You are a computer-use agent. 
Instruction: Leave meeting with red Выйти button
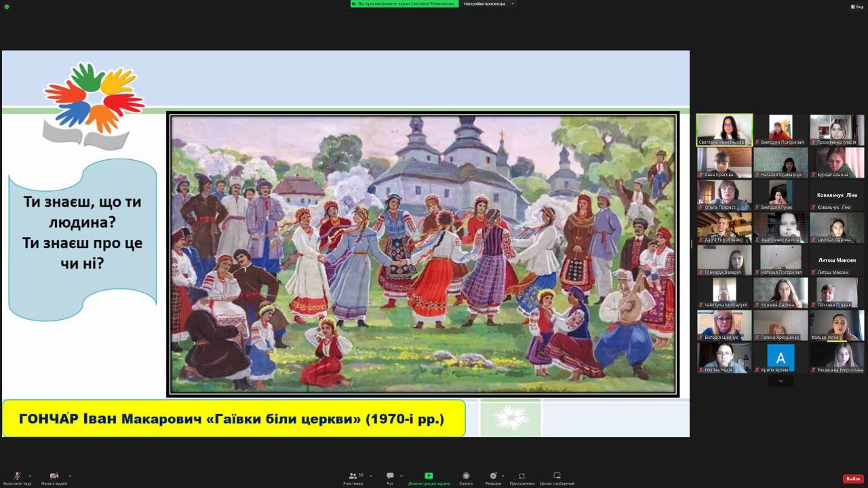pyautogui.click(x=853, y=479)
